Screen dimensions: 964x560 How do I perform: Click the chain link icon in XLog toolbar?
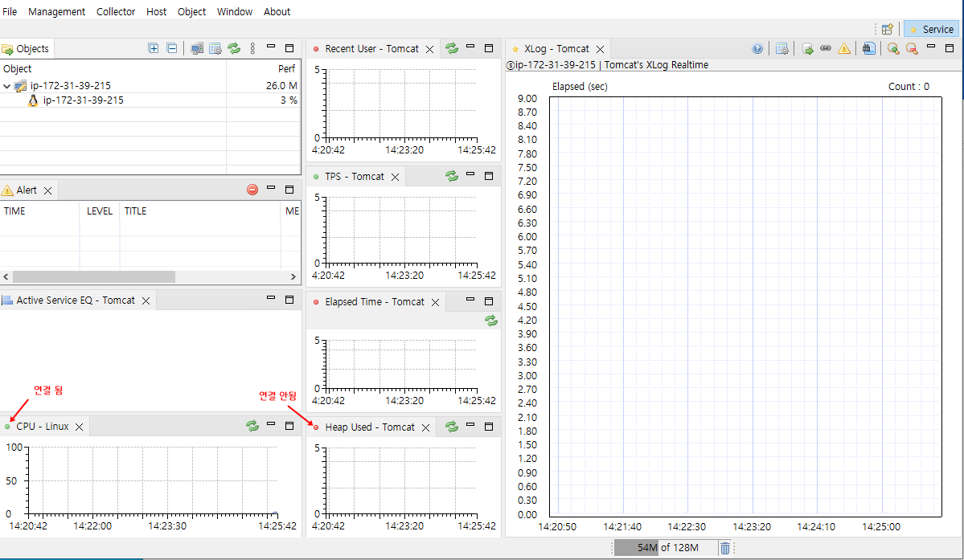826,48
